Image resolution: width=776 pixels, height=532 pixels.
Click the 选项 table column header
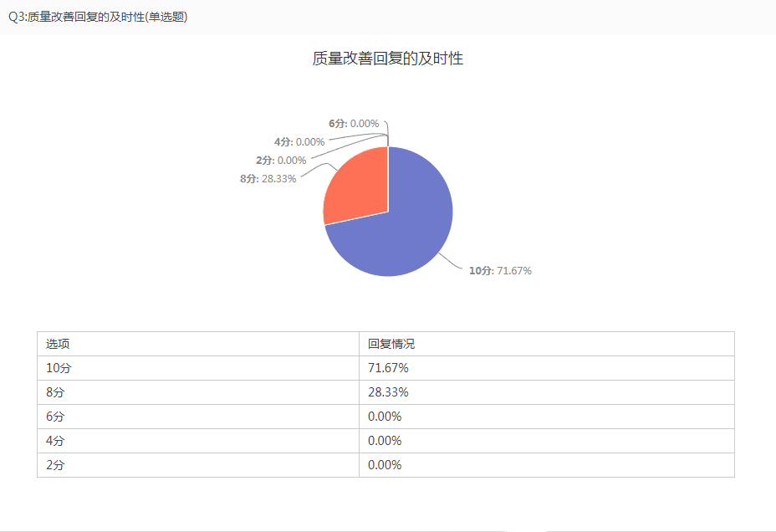(x=58, y=344)
